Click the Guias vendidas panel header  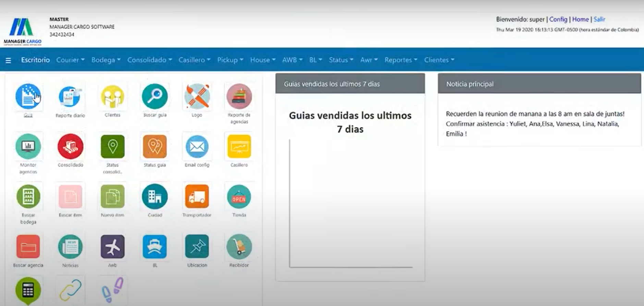(x=350, y=84)
